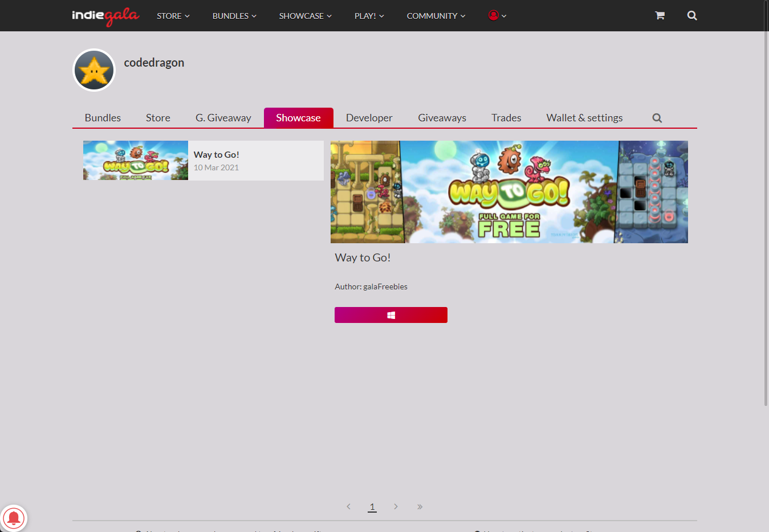The height and width of the screenshot is (532, 769).
Task: Select page 1 in pagination
Action: tap(372, 506)
